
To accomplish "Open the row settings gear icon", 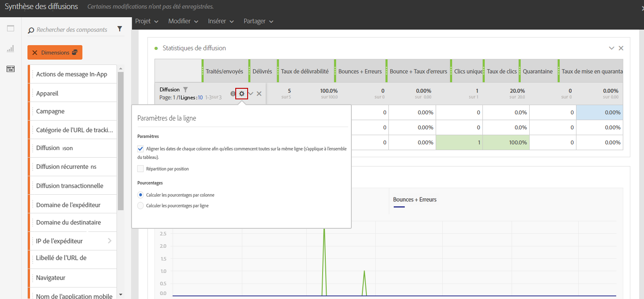I will (242, 94).
